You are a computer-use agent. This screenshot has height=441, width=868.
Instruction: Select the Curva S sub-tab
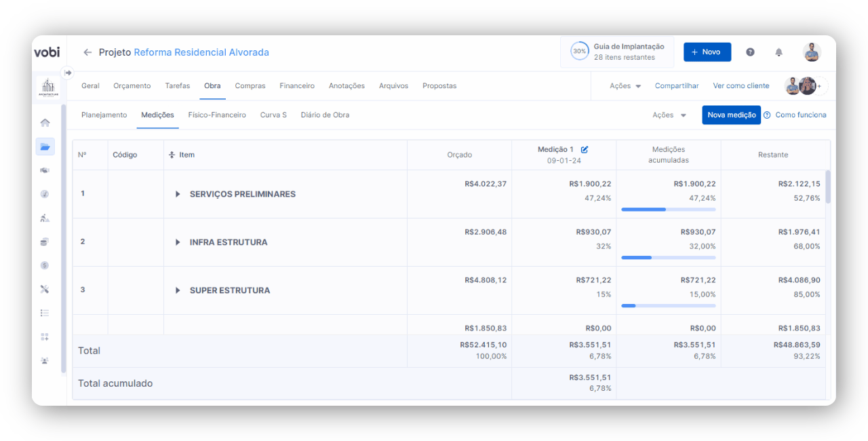click(x=273, y=115)
